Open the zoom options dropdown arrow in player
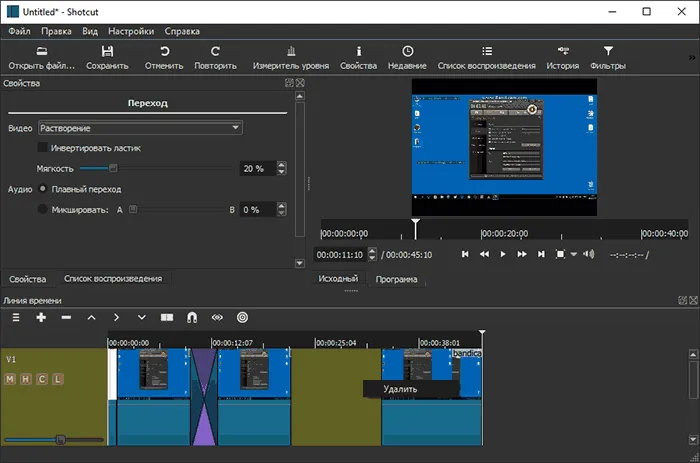Screen dimensions: 700x463 (x=574, y=254)
